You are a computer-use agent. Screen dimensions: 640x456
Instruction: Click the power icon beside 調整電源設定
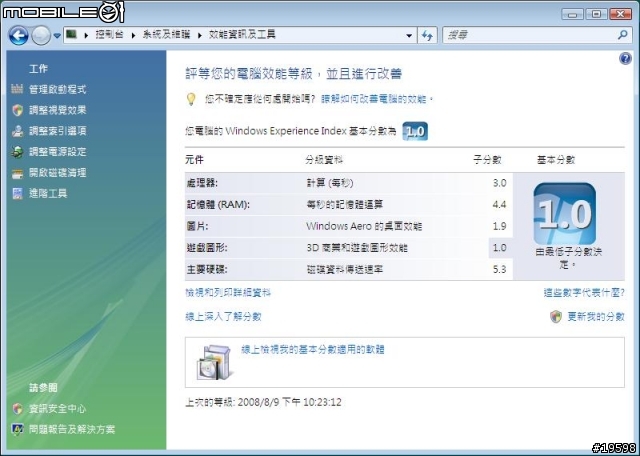17,152
